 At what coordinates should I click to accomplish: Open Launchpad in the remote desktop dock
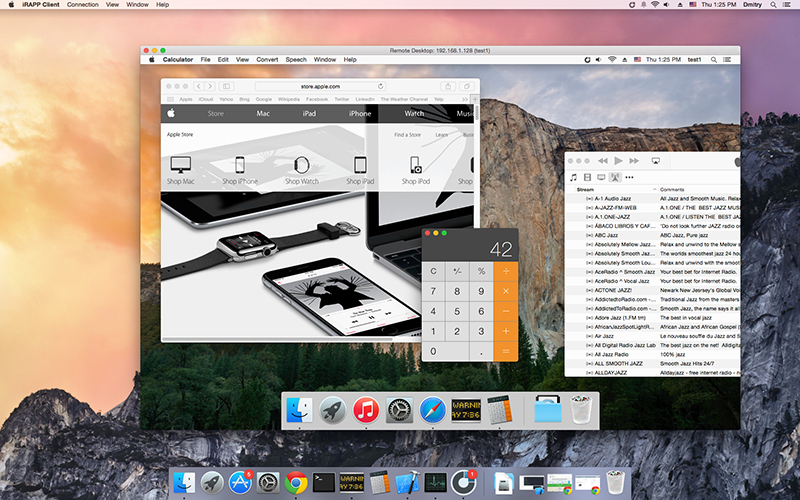pos(333,410)
